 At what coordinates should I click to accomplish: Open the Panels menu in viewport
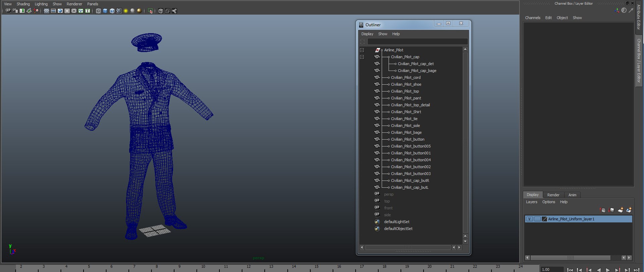[x=93, y=4]
